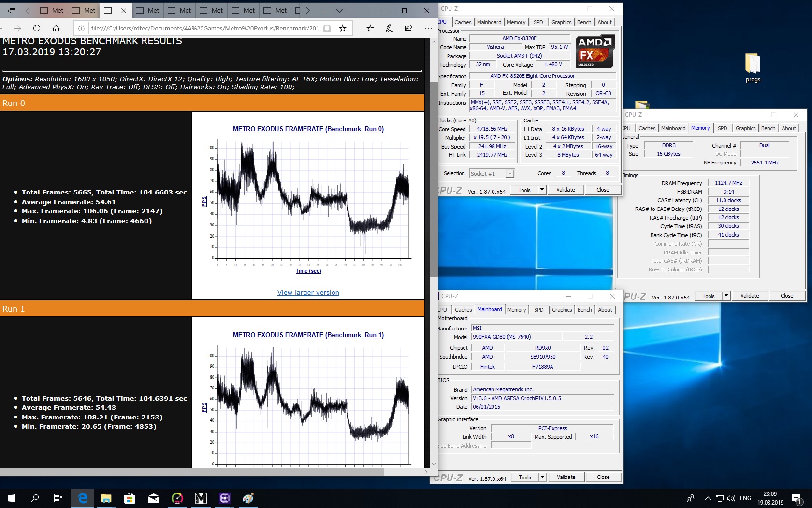Open Edge Settings and more menu
Viewport: 812px width, 508px height.
tap(428, 28)
